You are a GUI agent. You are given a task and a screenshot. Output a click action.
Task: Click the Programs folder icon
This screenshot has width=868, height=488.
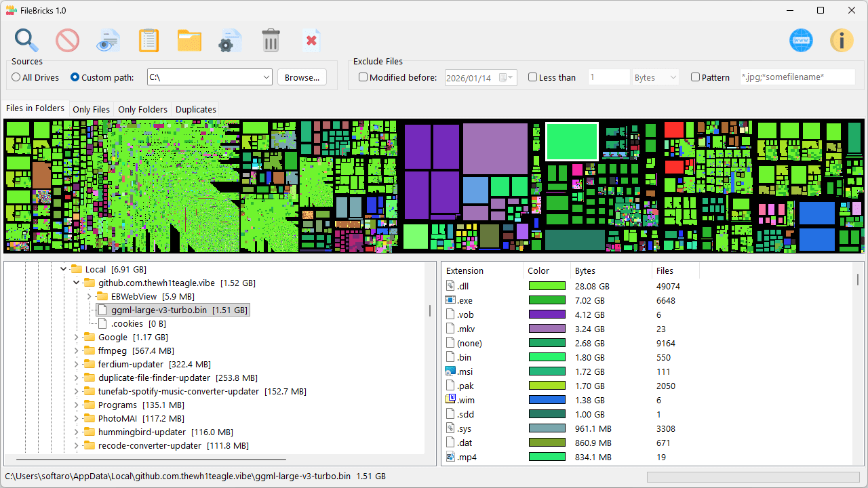[90, 405]
